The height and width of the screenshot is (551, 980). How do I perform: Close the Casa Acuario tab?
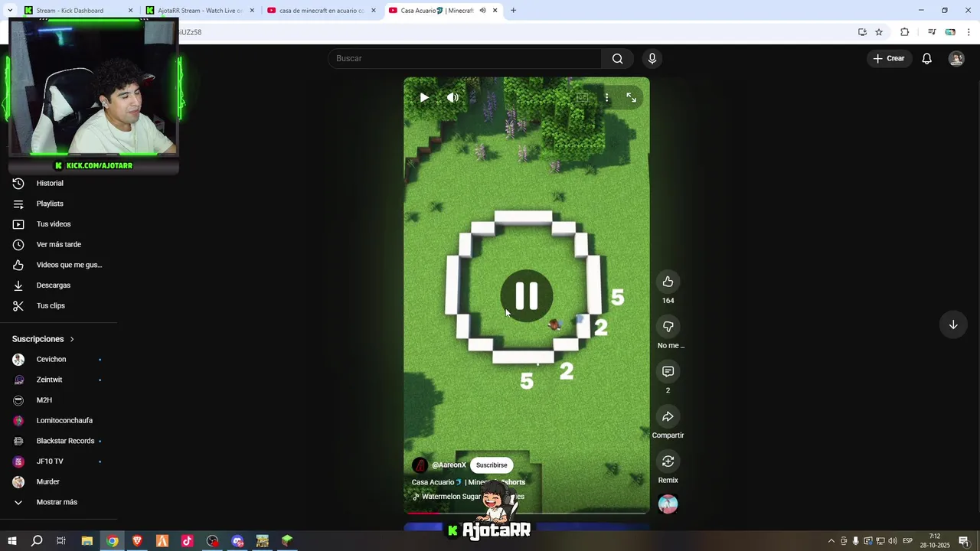point(495,11)
